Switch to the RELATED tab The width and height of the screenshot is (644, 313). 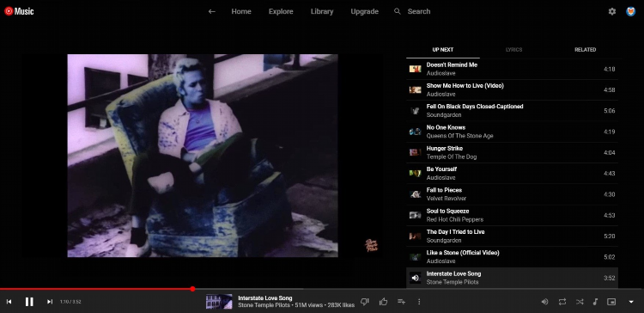[586, 50]
